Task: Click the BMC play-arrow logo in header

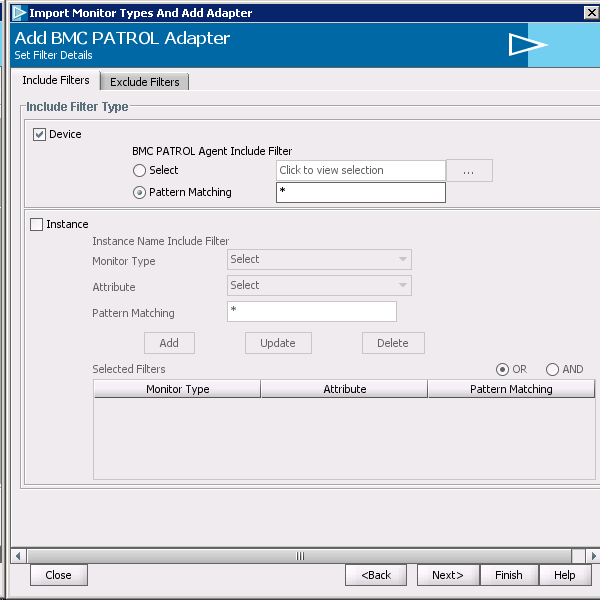Action: (527, 45)
